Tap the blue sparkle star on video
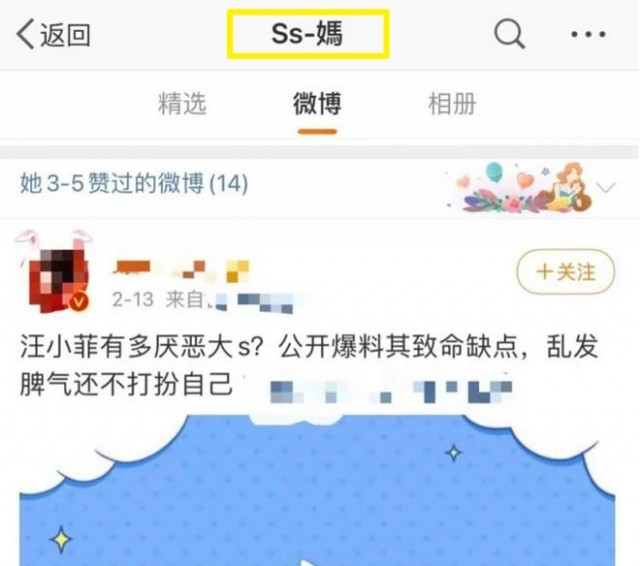 (x=453, y=453)
